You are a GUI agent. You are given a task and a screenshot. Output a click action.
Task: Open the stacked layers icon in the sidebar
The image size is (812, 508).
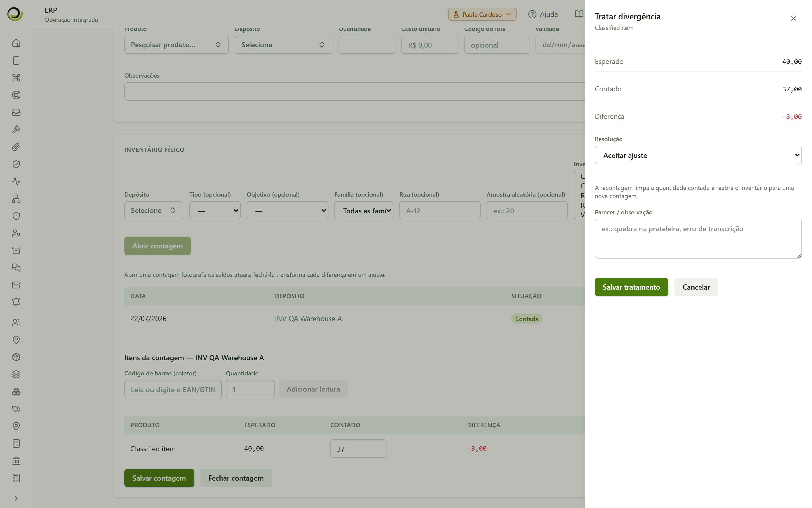pos(16,374)
